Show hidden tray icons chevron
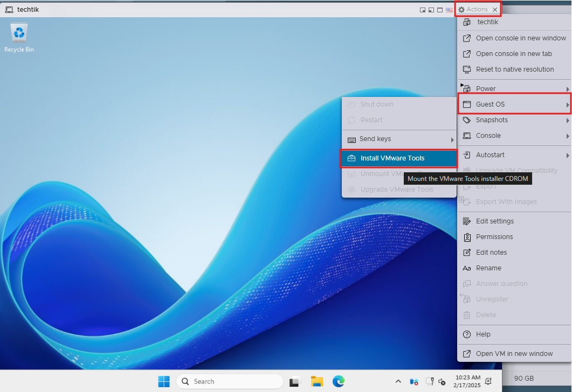The width and height of the screenshot is (572, 392). point(398,381)
